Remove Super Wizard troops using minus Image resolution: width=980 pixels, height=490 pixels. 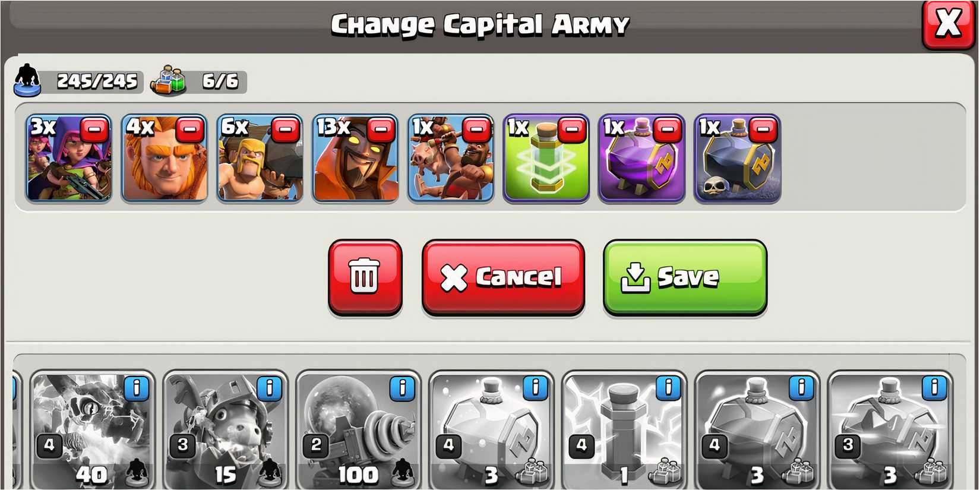381,129
